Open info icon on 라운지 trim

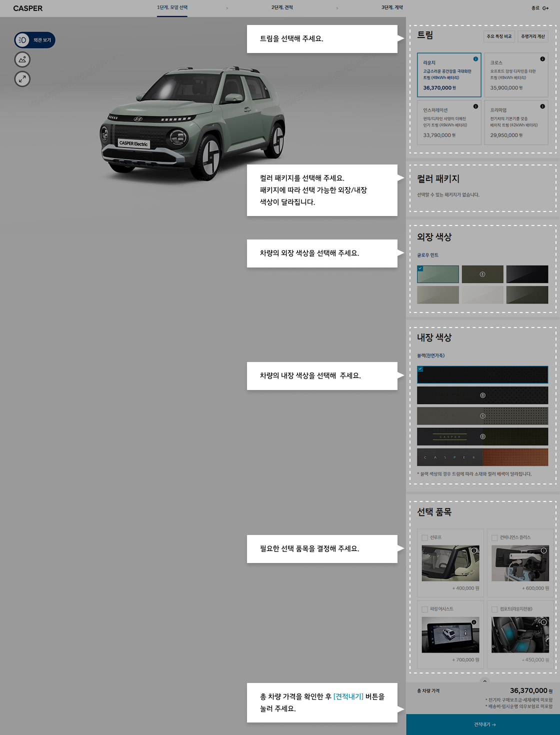pos(475,59)
